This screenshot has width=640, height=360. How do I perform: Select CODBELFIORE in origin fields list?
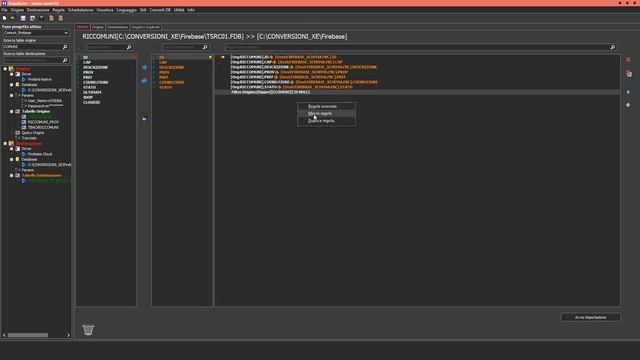(x=96, y=82)
